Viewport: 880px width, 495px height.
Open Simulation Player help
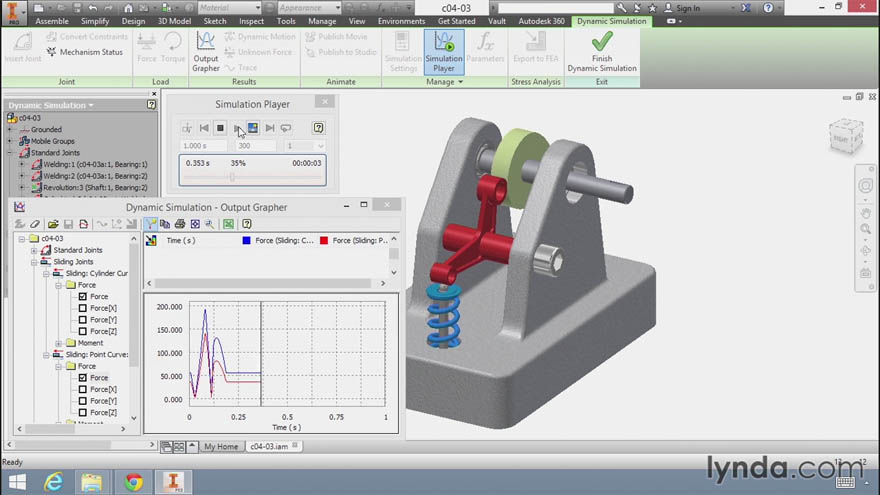pyautogui.click(x=318, y=128)
